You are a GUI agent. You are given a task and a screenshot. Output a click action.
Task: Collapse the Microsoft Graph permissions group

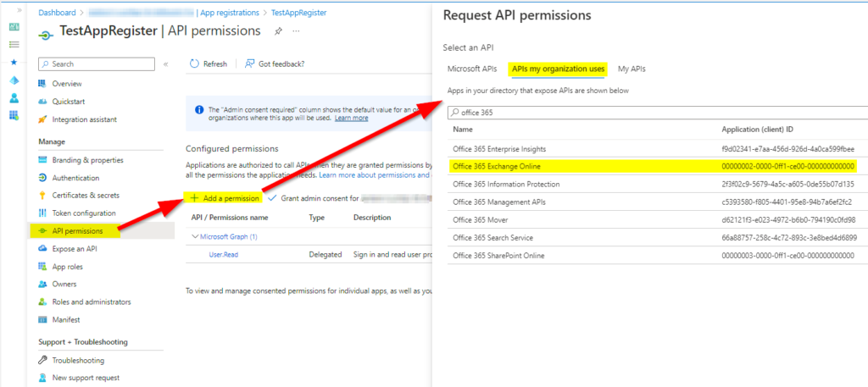point(195,236)
